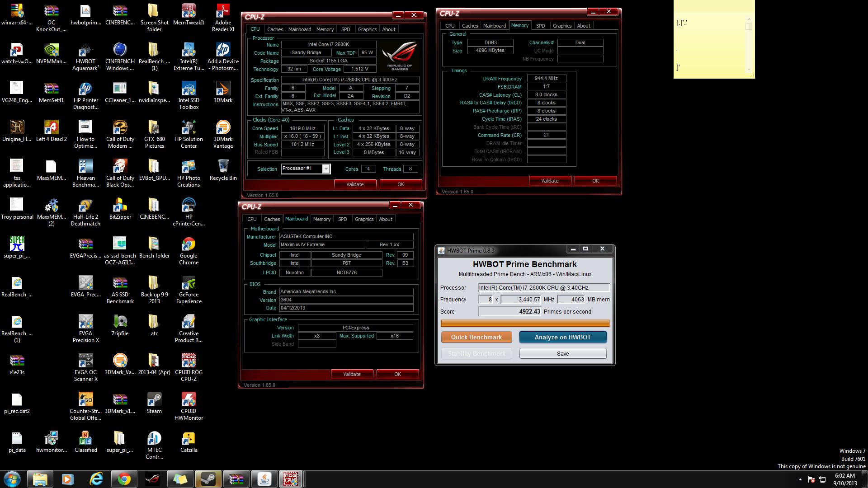Open GeForce Experience desktop icon
This screenshot has width=868, height=488.
click(189, 290)
